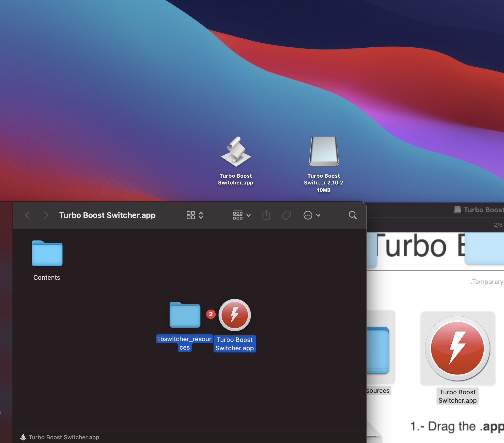Image resolution: width=504 pixels, height=443 pixels.
Task: Select the Turbo Boost Switcher 2.10.2 disk volume
Action: pos(324,152)
